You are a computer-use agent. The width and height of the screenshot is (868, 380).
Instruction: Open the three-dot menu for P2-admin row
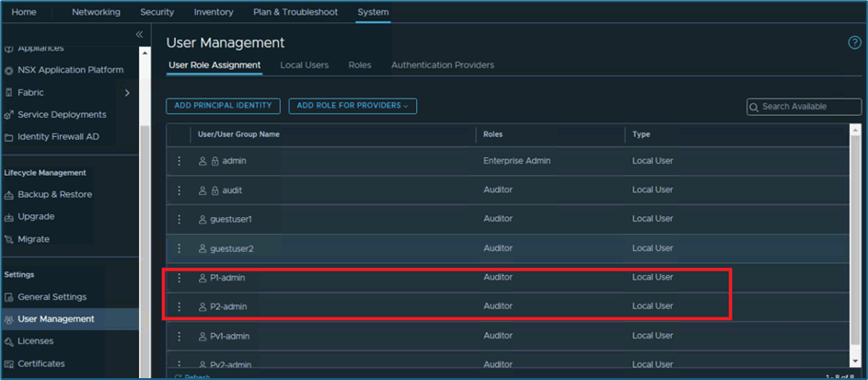point(179,306)
